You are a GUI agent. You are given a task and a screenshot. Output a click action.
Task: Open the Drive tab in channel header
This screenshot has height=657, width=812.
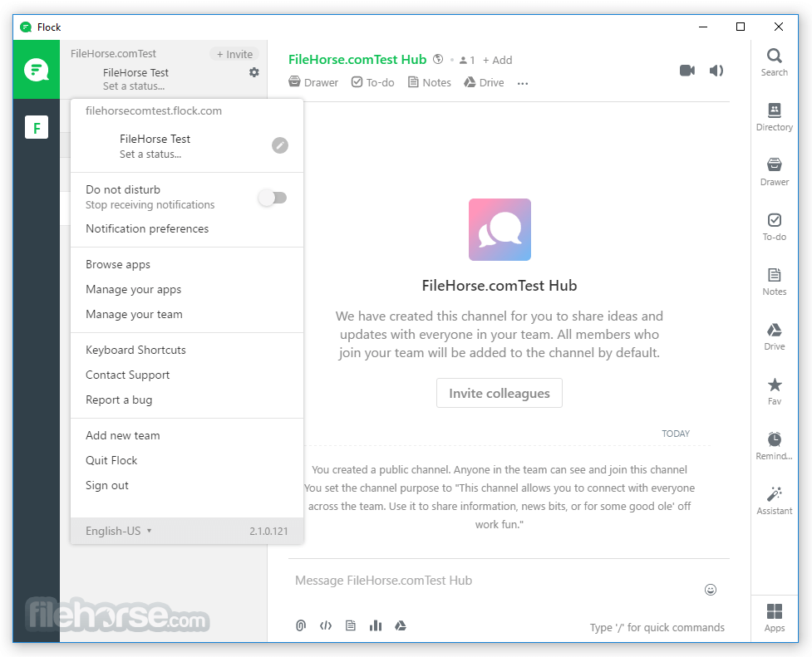(x=484, y=82)
